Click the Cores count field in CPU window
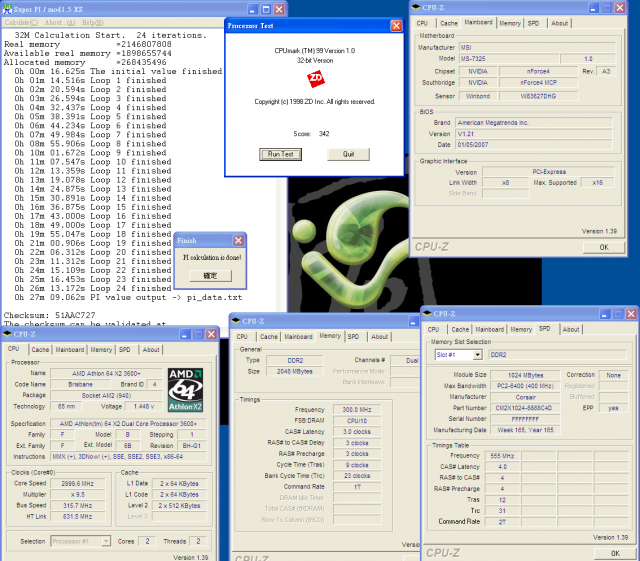Screen dimensions: 640x561 pos(147,541)
